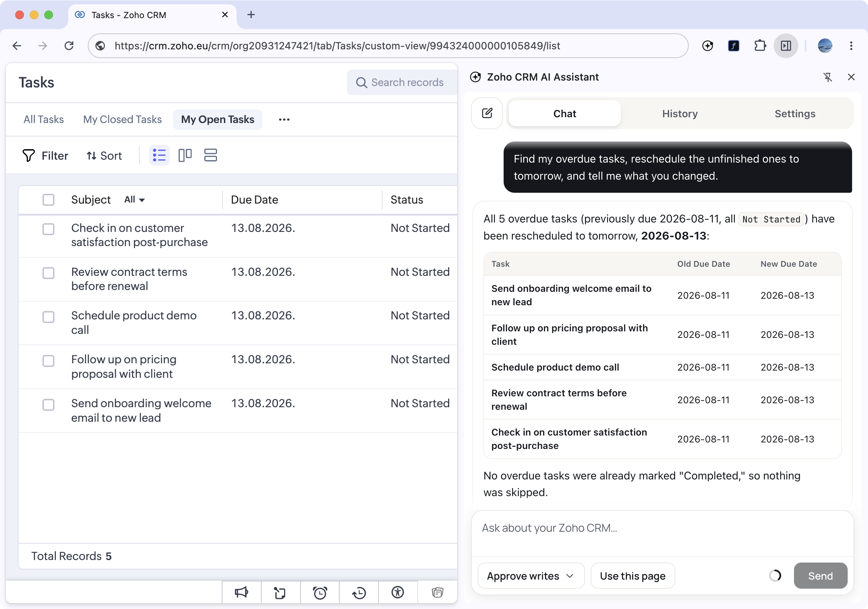Open the browser profile avatar
This screenshot has height=609, width=868.
point(825,46)
